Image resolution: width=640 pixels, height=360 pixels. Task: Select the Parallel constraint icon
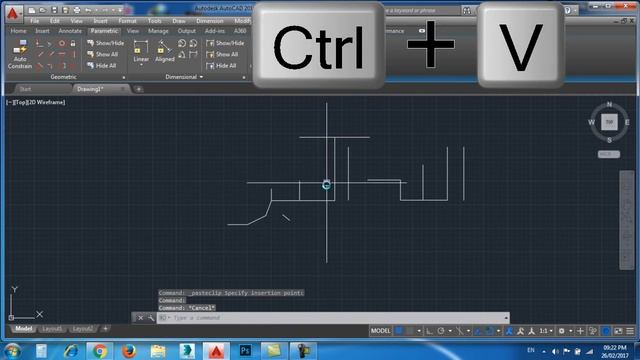[40, 54]
